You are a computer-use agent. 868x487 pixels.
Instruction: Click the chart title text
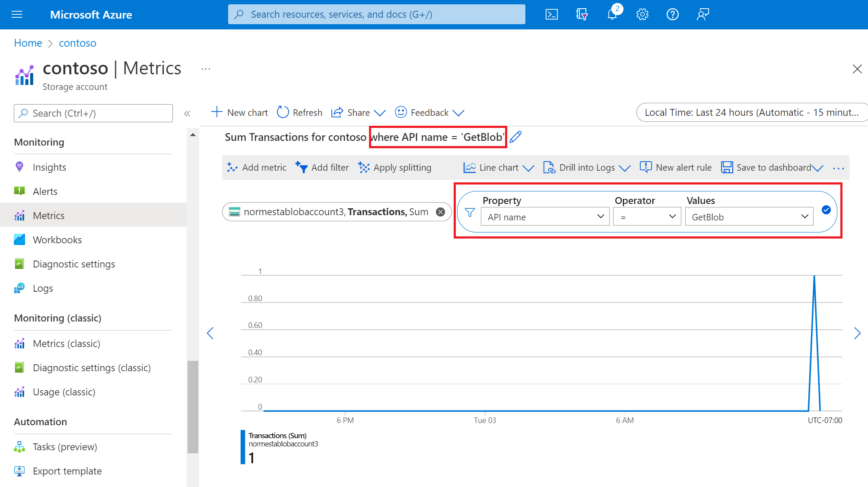click(x=365, y=137)
